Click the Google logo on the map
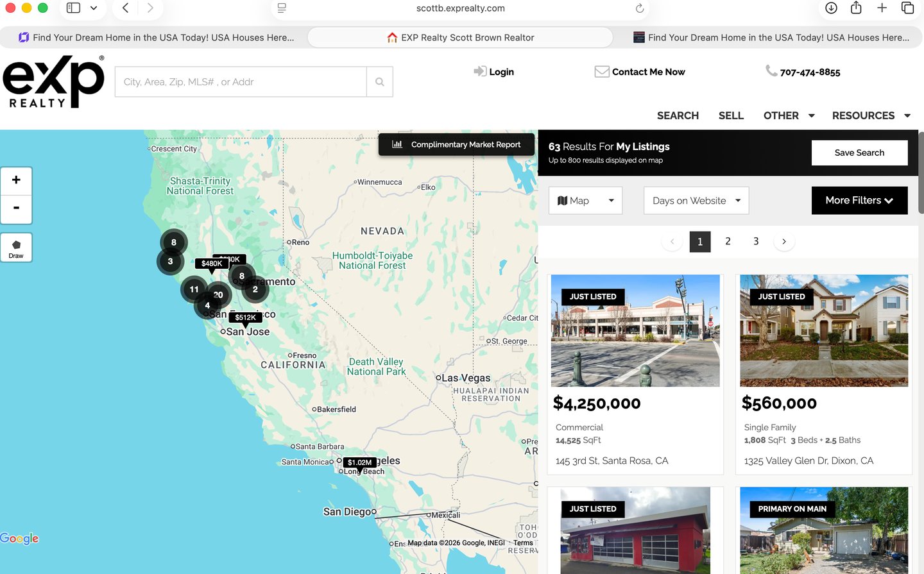The width and height of the screenshot is (924, 574). [19, 539]
